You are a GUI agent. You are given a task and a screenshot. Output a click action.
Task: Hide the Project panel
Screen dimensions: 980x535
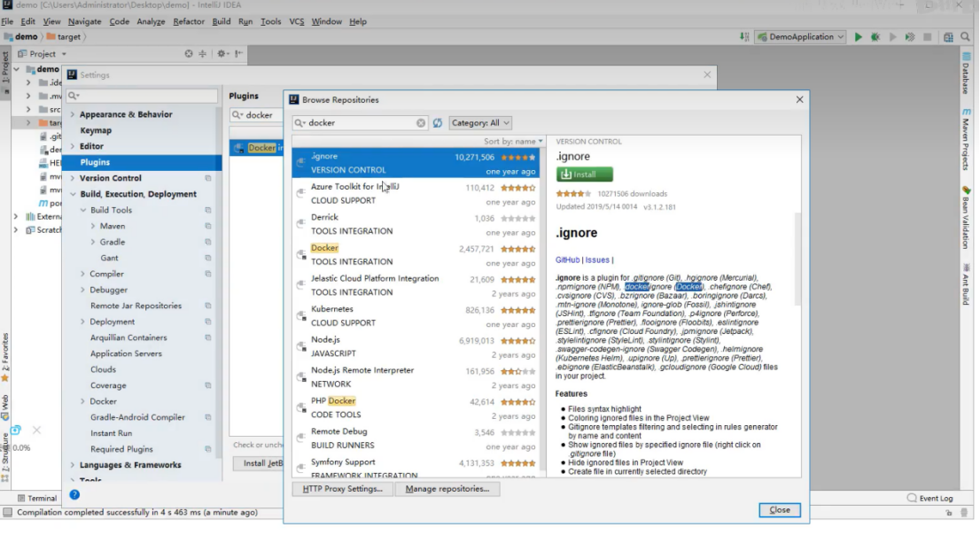[238, 54]
